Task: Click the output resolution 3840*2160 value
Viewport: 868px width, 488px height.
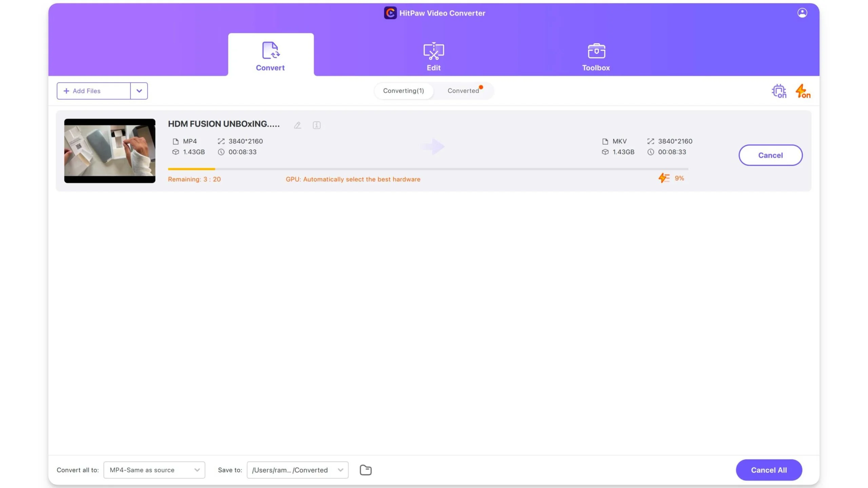Action: point(675,141)
